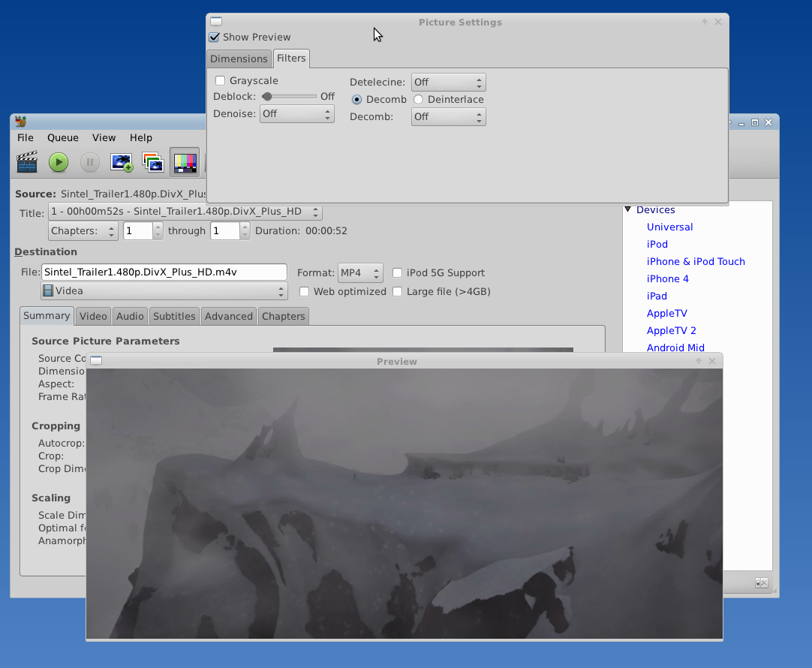The image size is (812, 668).
Task: Open the Queue menu
Action: coord(62,138)
